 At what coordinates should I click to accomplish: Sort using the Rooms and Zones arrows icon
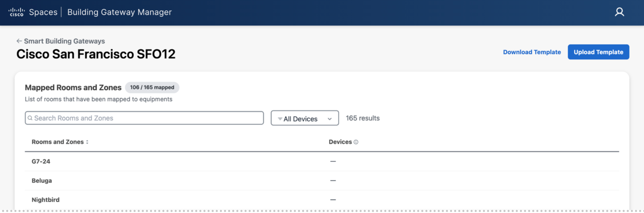point(87,142)
